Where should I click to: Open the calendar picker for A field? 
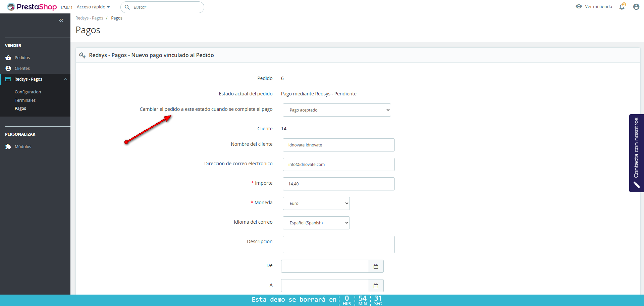(376, 286)
